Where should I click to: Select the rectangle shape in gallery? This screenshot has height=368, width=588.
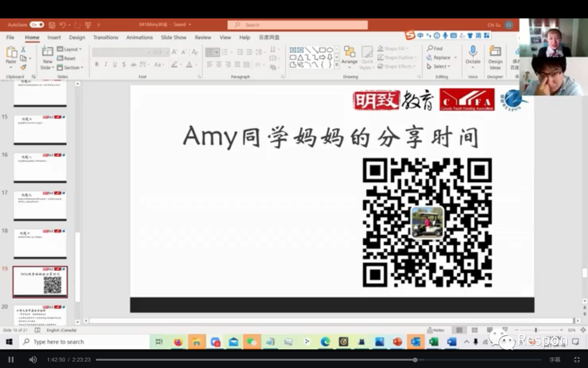(x=322, y=50)
